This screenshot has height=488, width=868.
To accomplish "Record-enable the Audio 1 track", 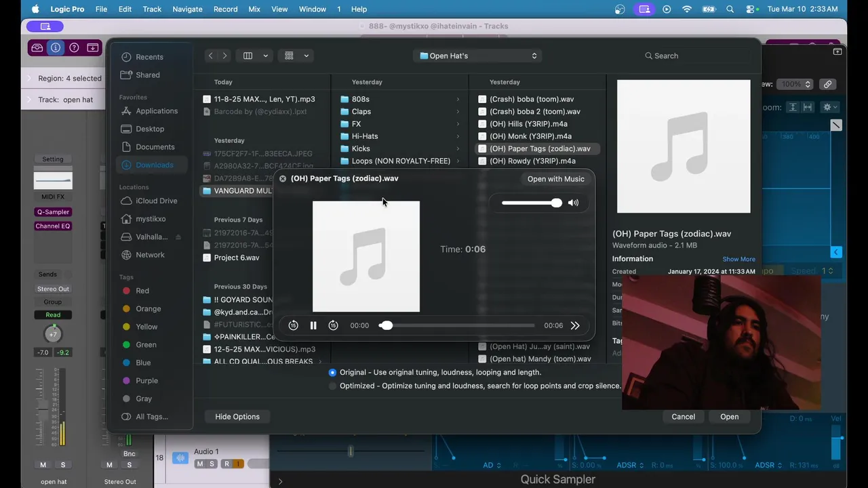I will (226, 464).
